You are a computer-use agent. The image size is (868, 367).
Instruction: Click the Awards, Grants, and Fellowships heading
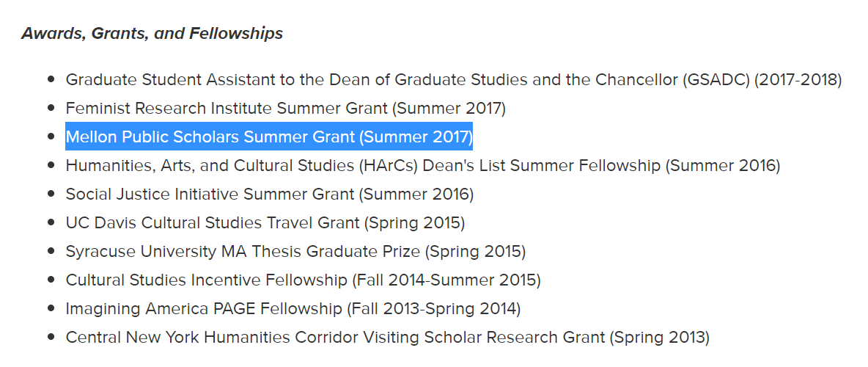(152, 33)
